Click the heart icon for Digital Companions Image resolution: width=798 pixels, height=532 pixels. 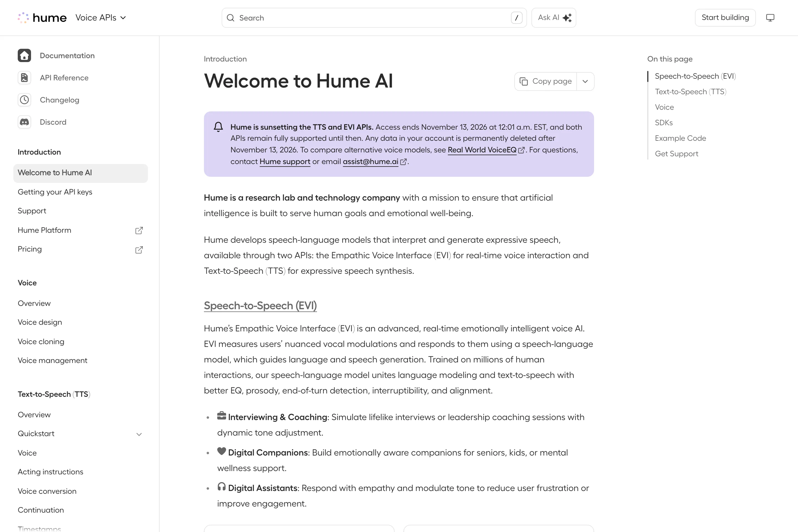point(222,451)
